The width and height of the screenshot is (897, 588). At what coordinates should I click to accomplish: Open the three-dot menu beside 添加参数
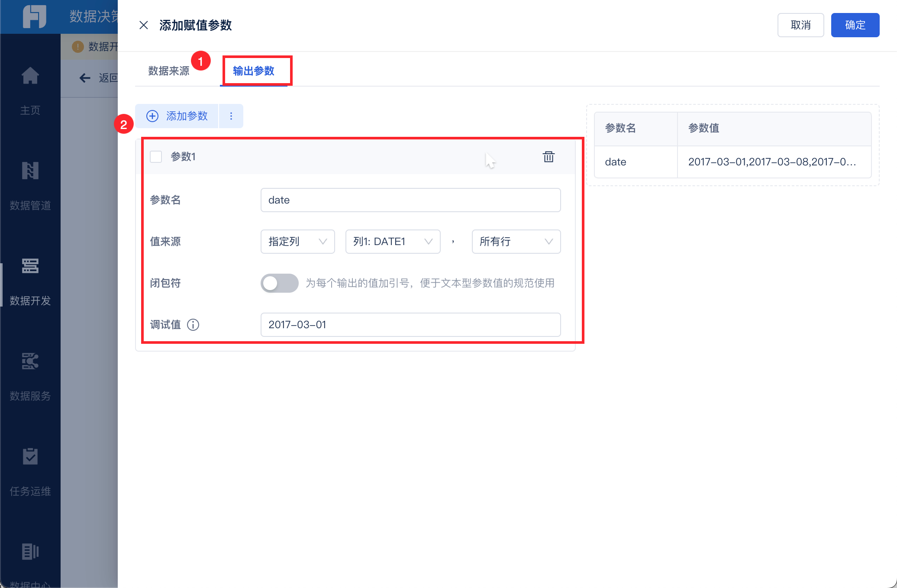point(231,116)
